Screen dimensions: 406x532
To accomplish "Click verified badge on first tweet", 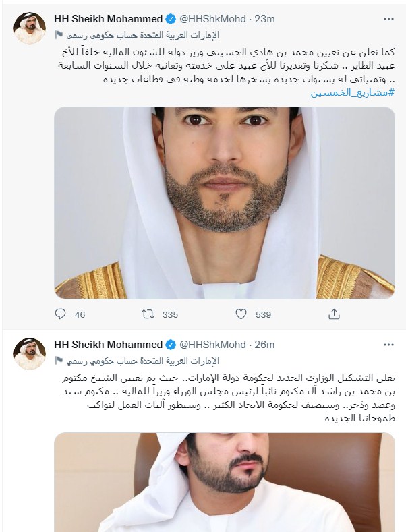I will 171,19.
